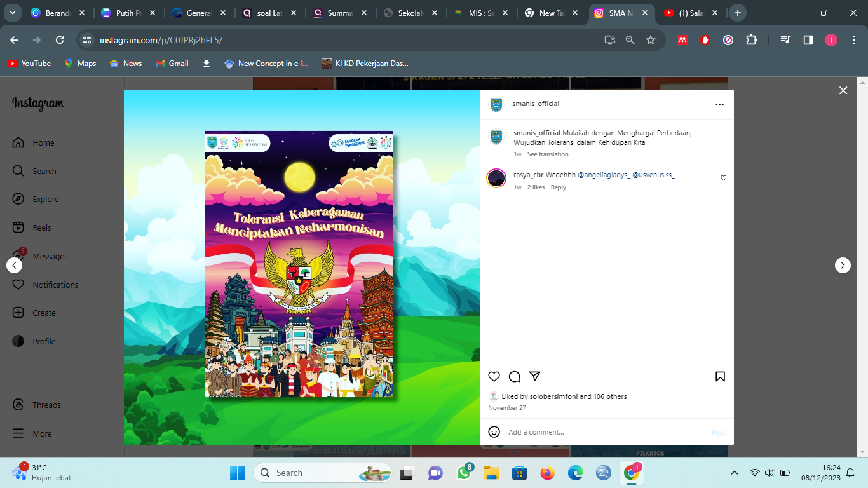Open the emoji picker in comment box

click(494, 432)
